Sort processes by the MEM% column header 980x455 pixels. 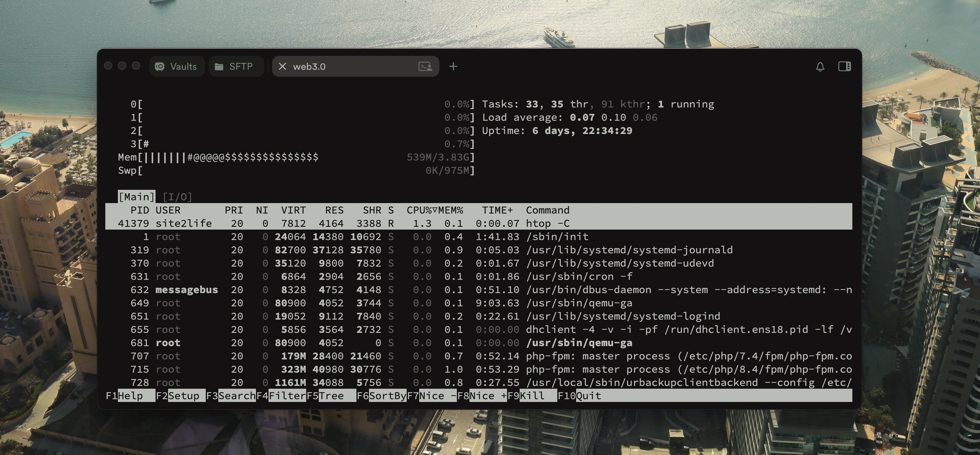(x=451, y=210)
